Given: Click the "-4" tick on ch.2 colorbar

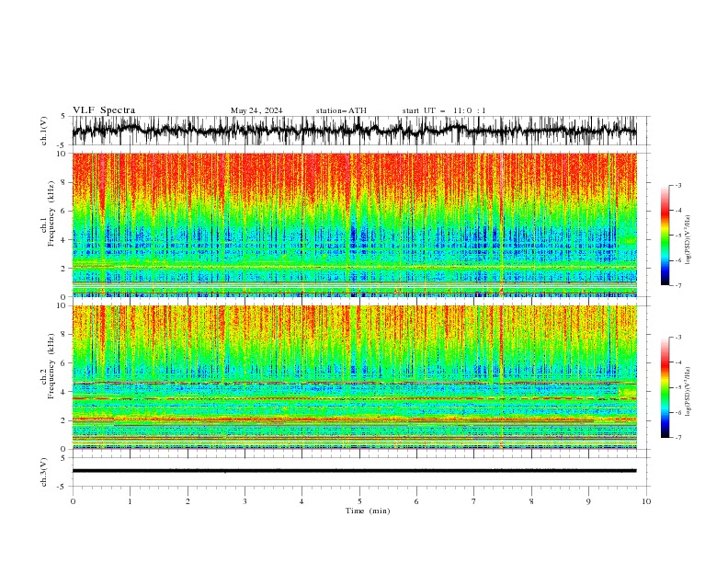Looking at the screenshot, I should 678,362.
